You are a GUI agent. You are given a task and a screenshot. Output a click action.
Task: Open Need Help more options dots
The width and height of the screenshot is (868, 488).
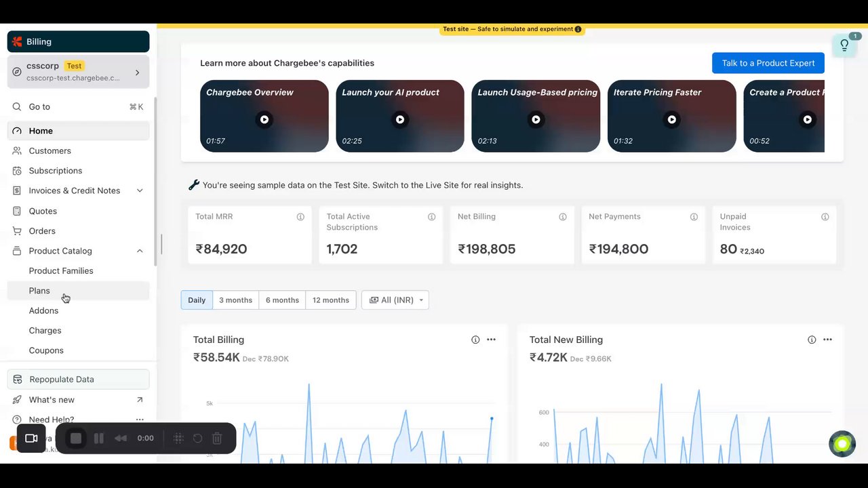pyautogui.click(x=140, y=420)
